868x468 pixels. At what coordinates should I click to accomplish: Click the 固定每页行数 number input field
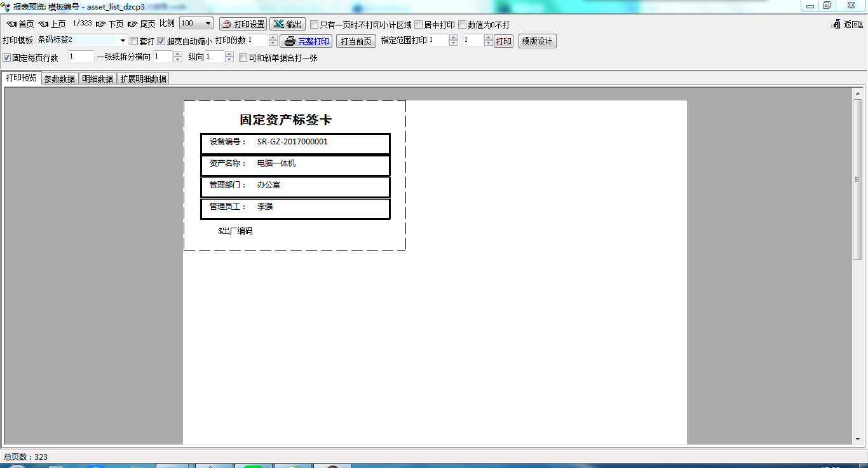point(81,57)
